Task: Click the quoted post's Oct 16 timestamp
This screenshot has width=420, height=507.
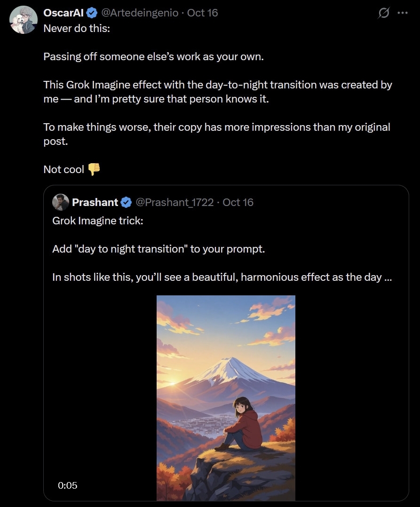Action: pyautogui.click(x=238, y=202)
